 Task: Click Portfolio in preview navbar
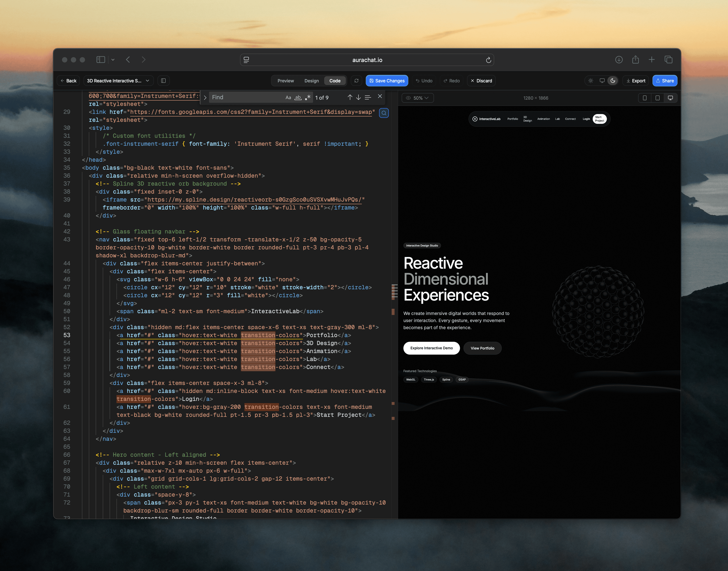[x=513, y=119]
